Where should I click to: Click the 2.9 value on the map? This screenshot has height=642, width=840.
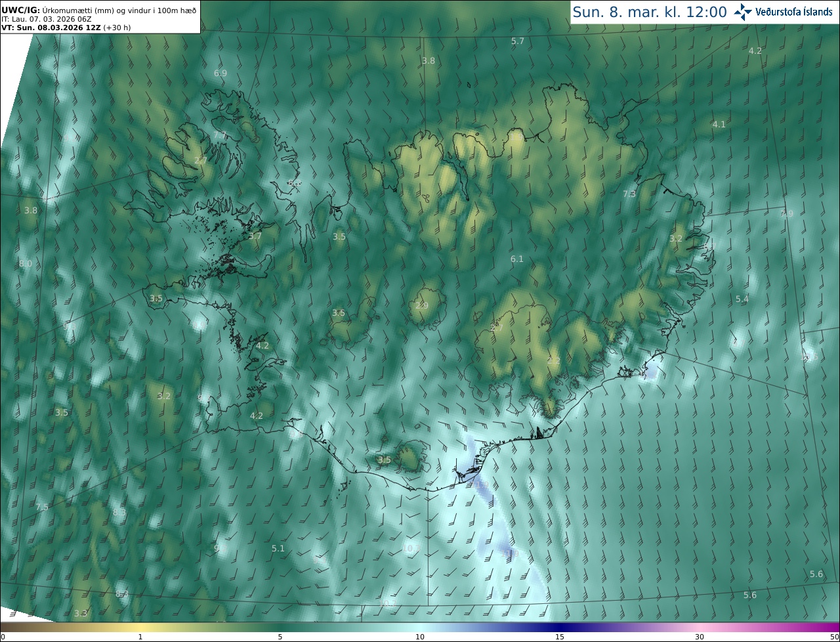(422, 306)
